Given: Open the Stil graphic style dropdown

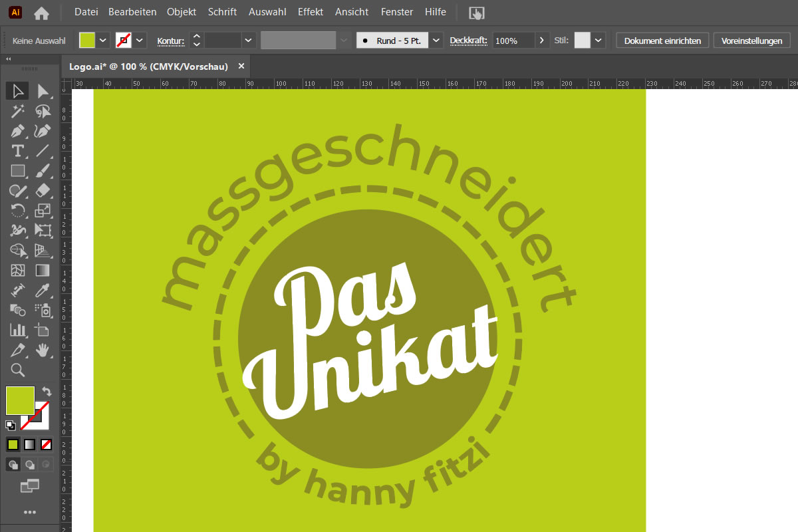Looking at the screenshot, I should (598, 41).
